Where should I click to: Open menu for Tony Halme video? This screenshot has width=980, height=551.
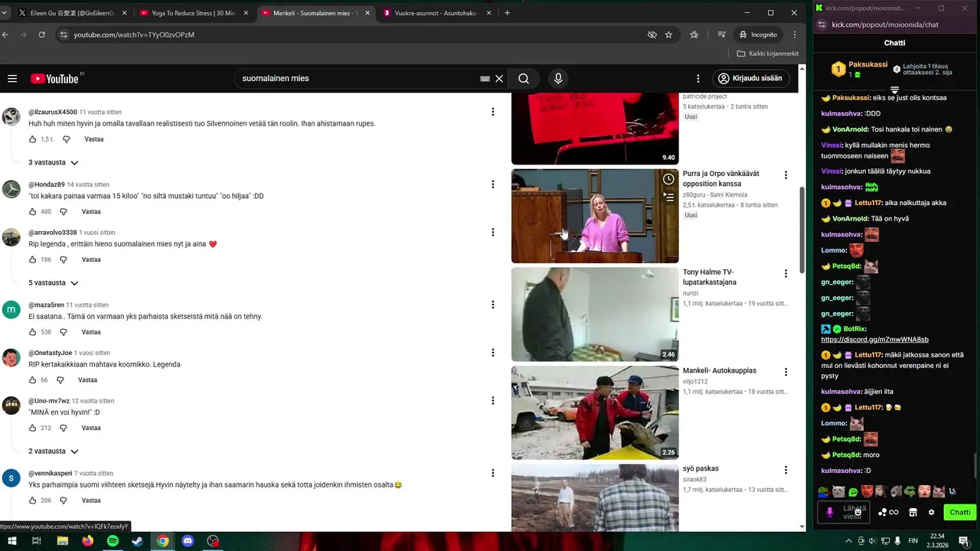click(786, 273)
